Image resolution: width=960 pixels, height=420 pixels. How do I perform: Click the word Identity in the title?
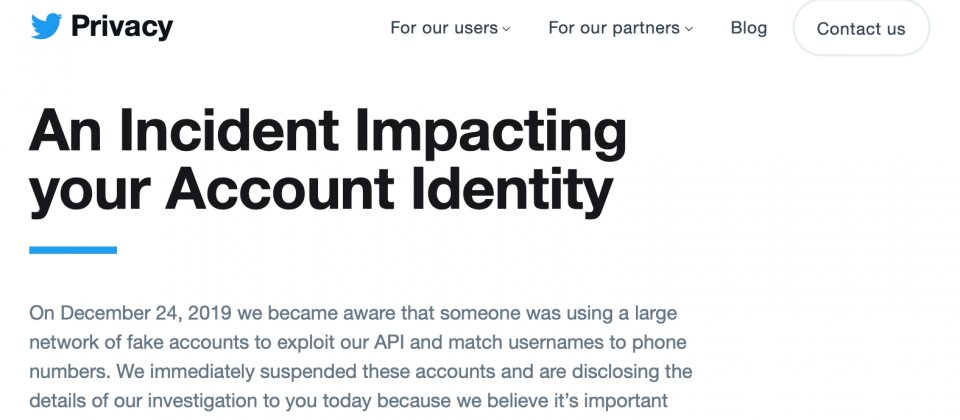pyautogui.click(x=512, y=190)
